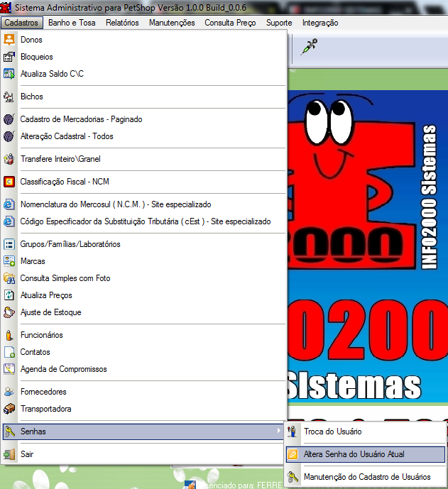
Task: Click the Nomenclatura do Mercosul browser icon
Action: click(x=9, y=204)
